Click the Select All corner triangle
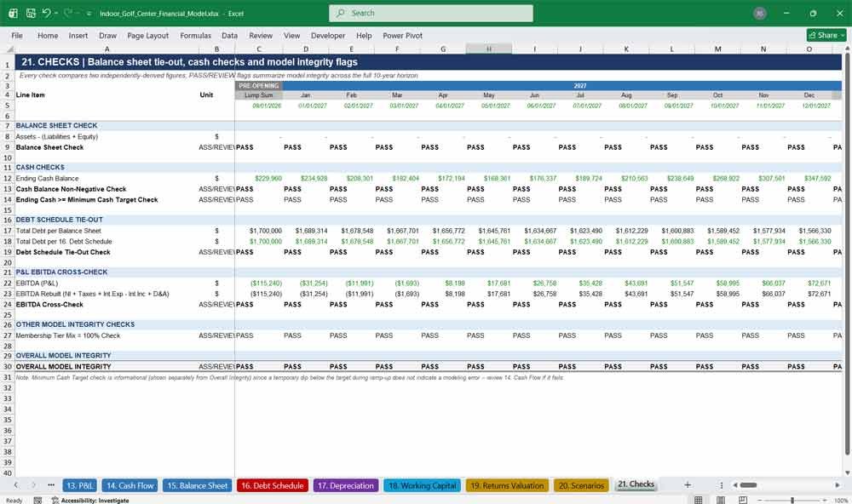 click(9, 49)
